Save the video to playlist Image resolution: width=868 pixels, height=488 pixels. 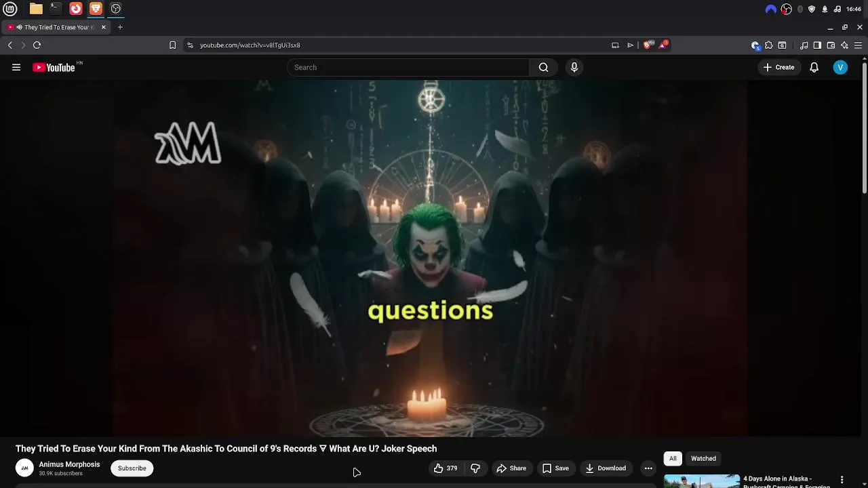555,468
